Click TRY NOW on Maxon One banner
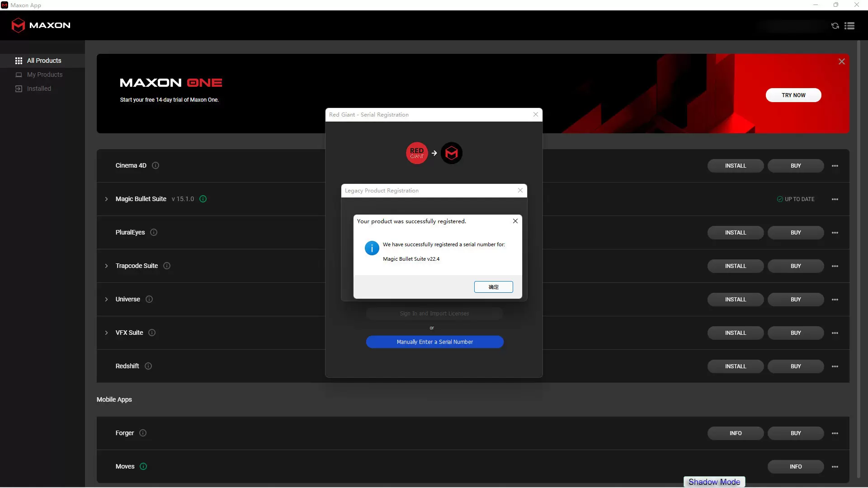This screenshot has height=488, width=868. coord(793,95)
